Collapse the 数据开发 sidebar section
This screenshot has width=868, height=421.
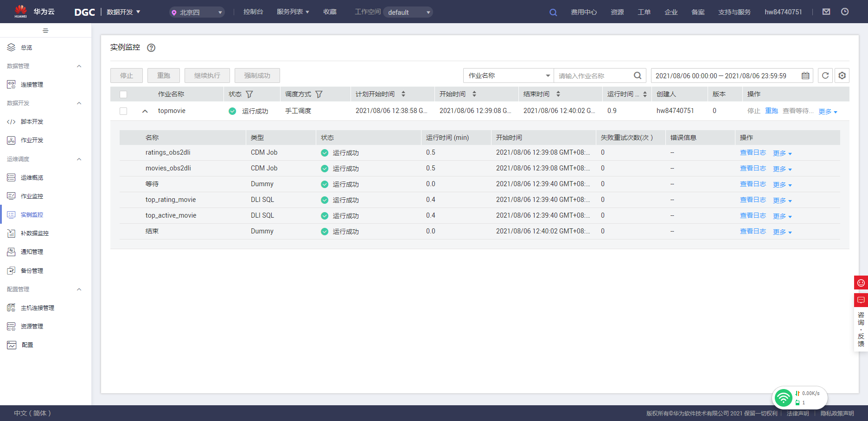tap(79, 103)
